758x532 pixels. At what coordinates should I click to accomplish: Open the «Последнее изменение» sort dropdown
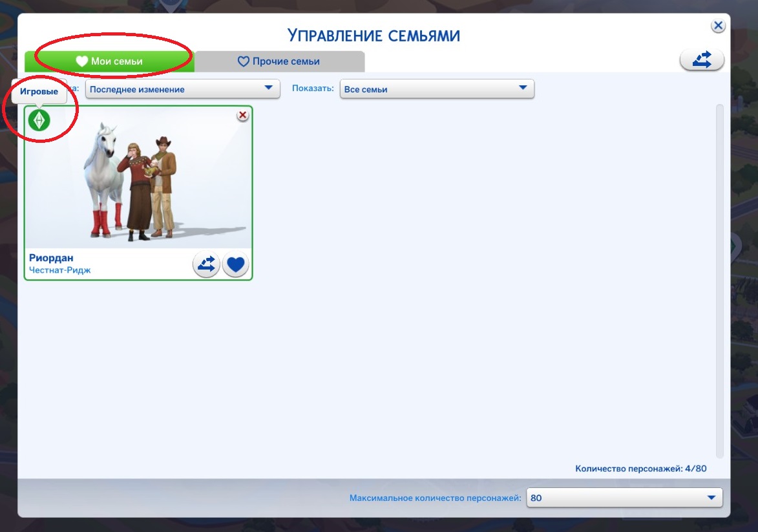(x=183, y=89)
